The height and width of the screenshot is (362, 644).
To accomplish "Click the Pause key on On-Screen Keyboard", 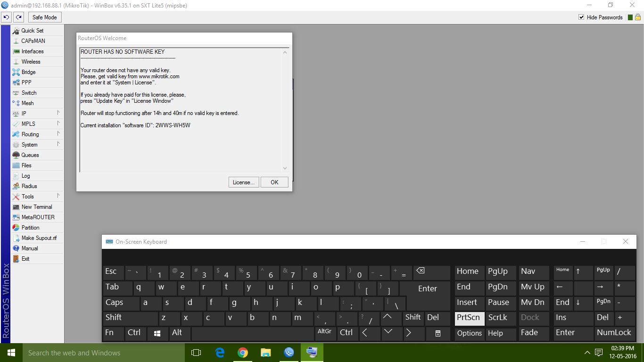I will pos(501,304).
